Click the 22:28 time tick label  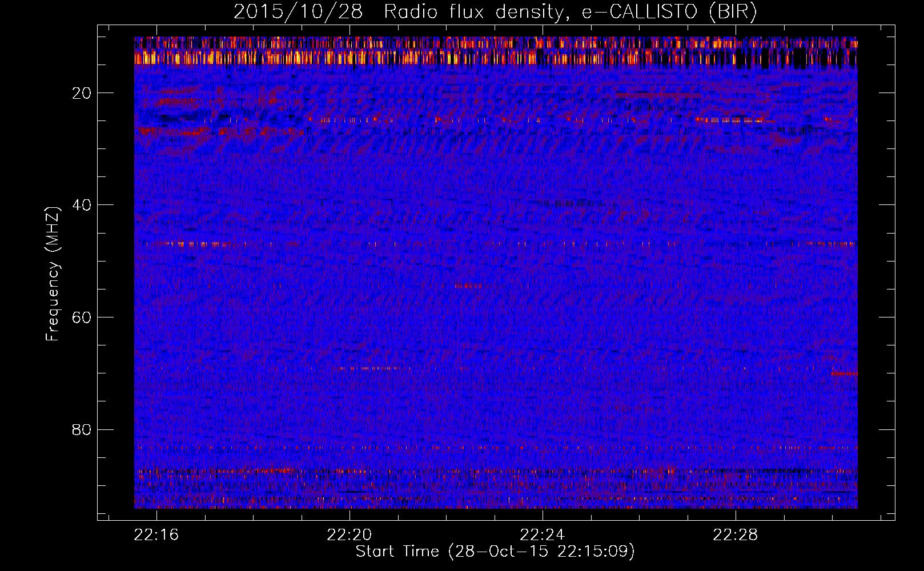tap(735, 534)
